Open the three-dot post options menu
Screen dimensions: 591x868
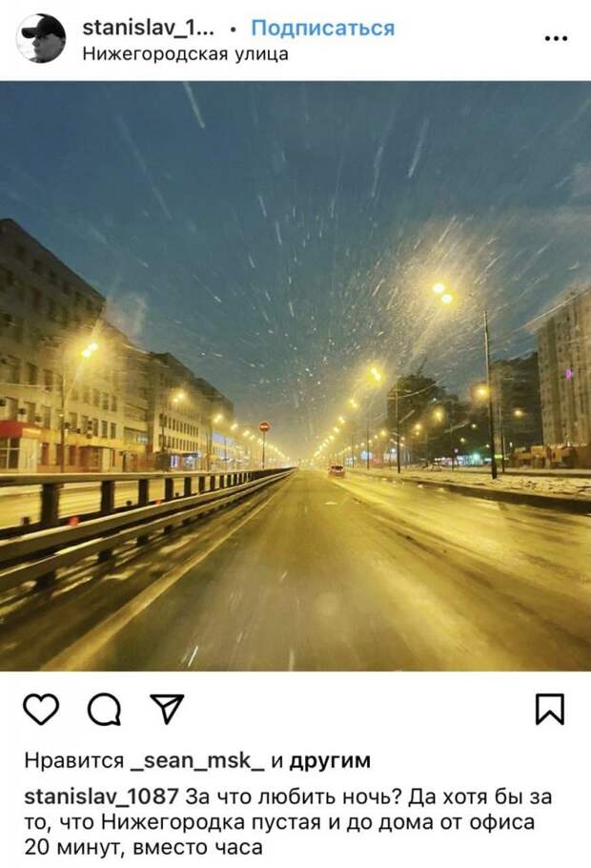click(x=556, y=38)
